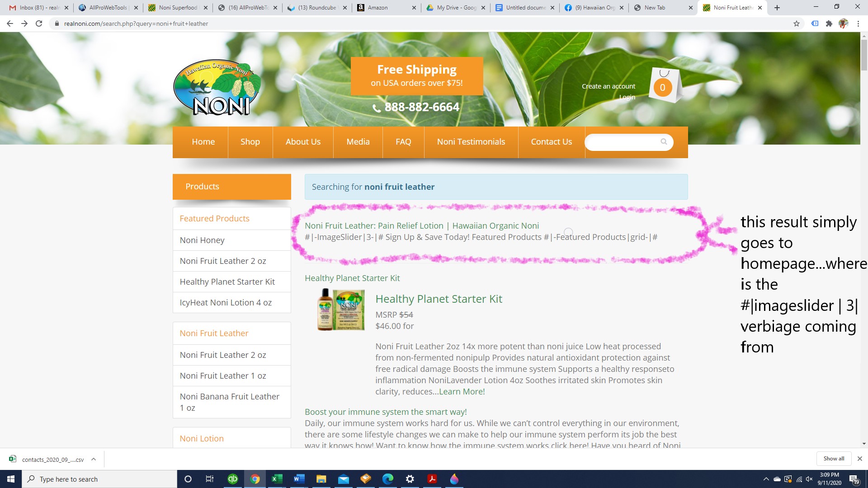Screen dimensions: 868x488
Task: Open the shopping cart bag icon
Action: [665, 85]
